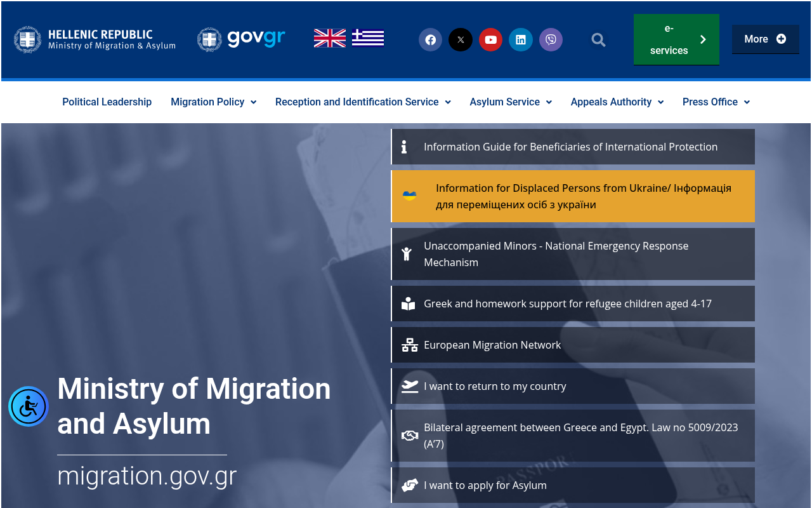Image resolution: width=812 pixels, height=508 pixels.
Task: Open Greek and homework support for refugee children
Action: [x=573, y=304]
